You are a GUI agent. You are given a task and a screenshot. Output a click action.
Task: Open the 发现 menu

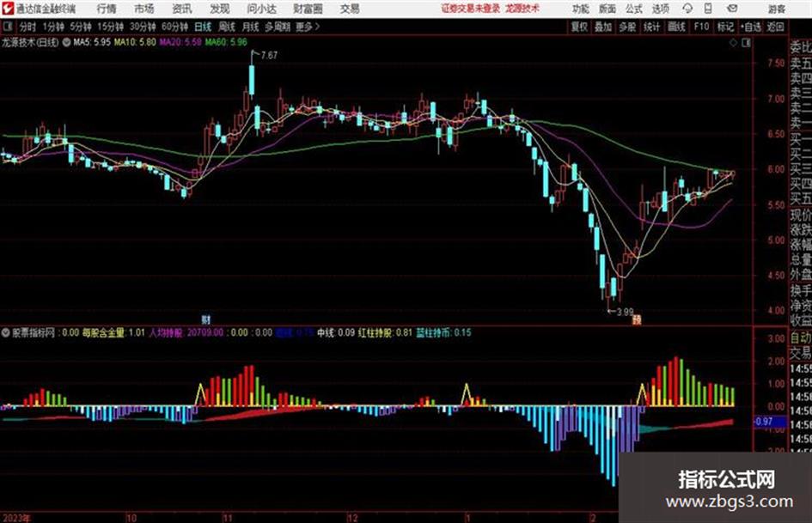coord(220,9)
